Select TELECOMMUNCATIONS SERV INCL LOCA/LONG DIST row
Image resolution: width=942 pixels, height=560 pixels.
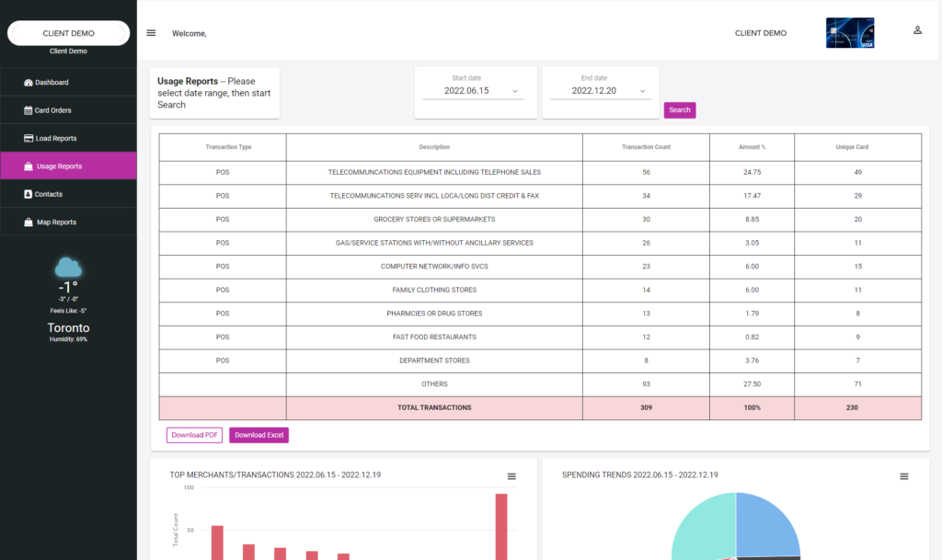(x=540, y=196)
